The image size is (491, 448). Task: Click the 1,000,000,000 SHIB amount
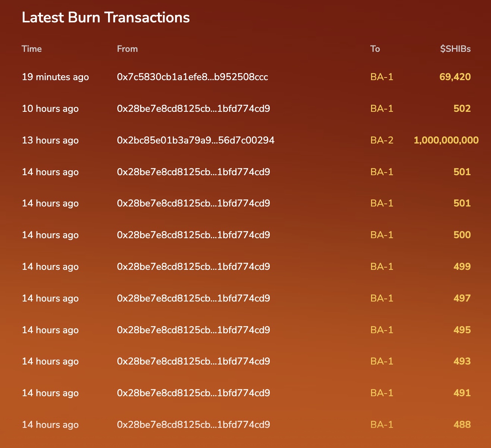[x=446, y=141]
